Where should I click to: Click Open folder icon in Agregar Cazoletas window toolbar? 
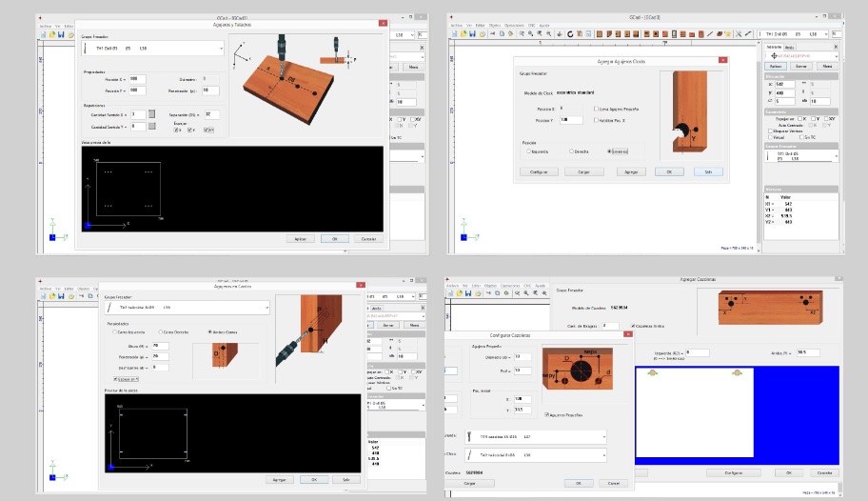tap(460, 292)
